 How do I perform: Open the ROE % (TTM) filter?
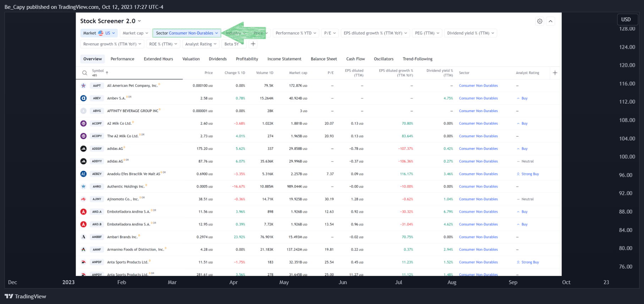point(163,44)
